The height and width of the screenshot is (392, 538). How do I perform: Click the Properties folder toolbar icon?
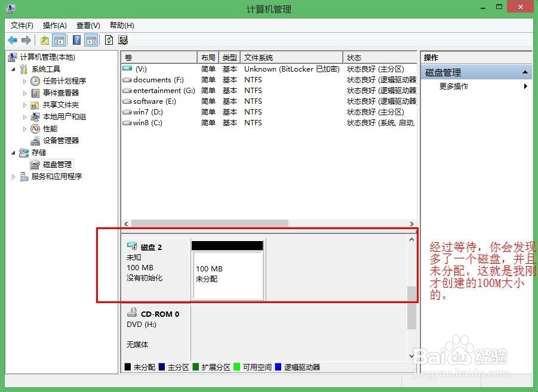coord(44,40)
